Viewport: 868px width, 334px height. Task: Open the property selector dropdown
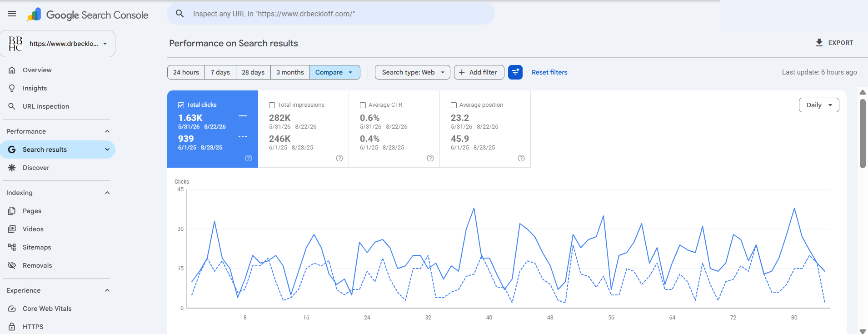(57, 44)
